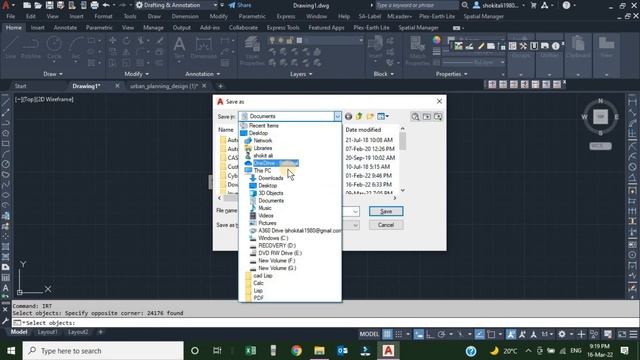Click Plot printer icon in Quick Access toolbar
The height and width of the screenshot is (360, 640).
click(x=94, y=5)
